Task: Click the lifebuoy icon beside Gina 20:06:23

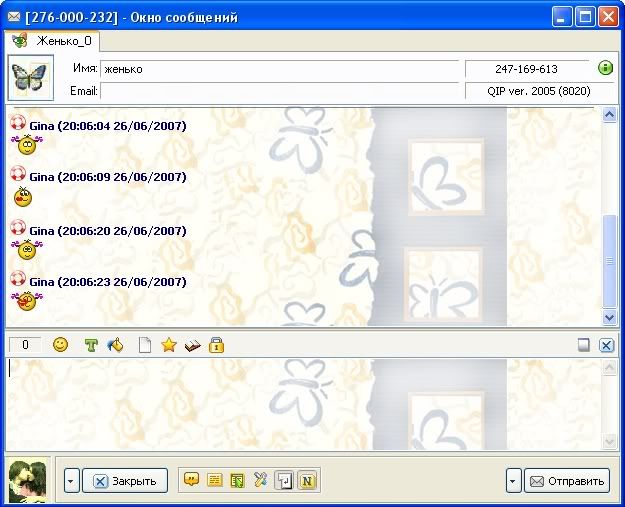Action: point(18,279)
